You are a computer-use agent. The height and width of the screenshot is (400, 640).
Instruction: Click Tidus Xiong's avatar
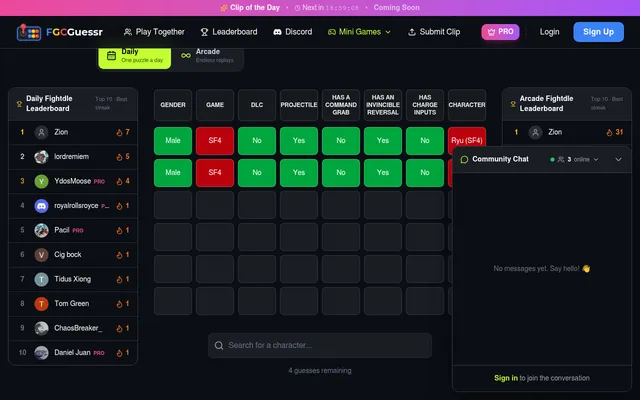(x=41, y=279)
